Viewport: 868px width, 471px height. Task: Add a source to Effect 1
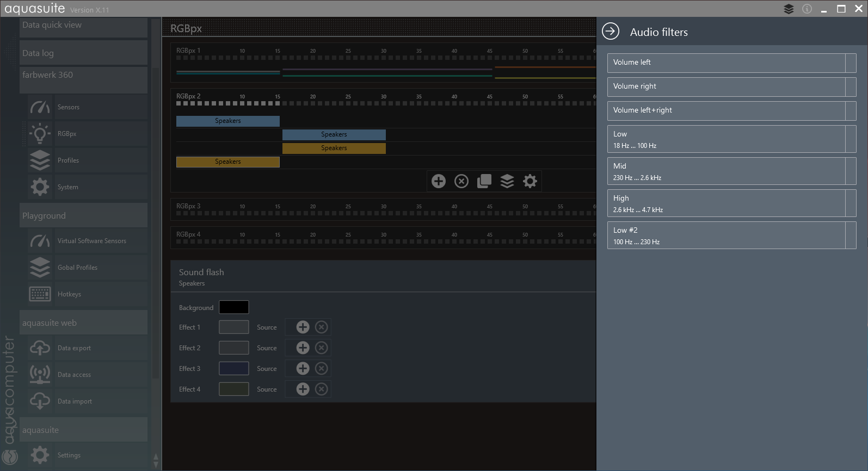click(x=303, y=327)
